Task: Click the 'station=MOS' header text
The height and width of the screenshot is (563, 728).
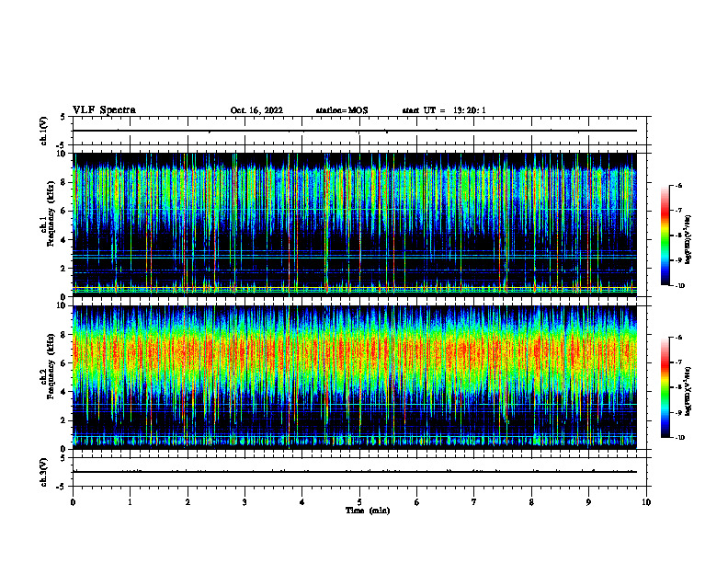Action: coord(342,110)
